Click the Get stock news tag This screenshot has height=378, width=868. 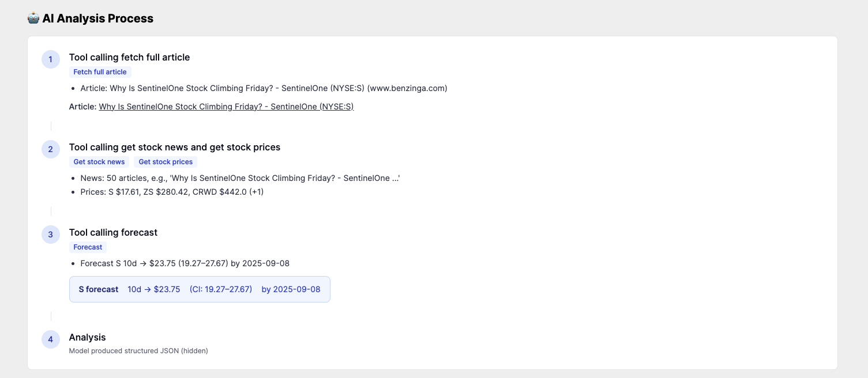click(99, 162)
